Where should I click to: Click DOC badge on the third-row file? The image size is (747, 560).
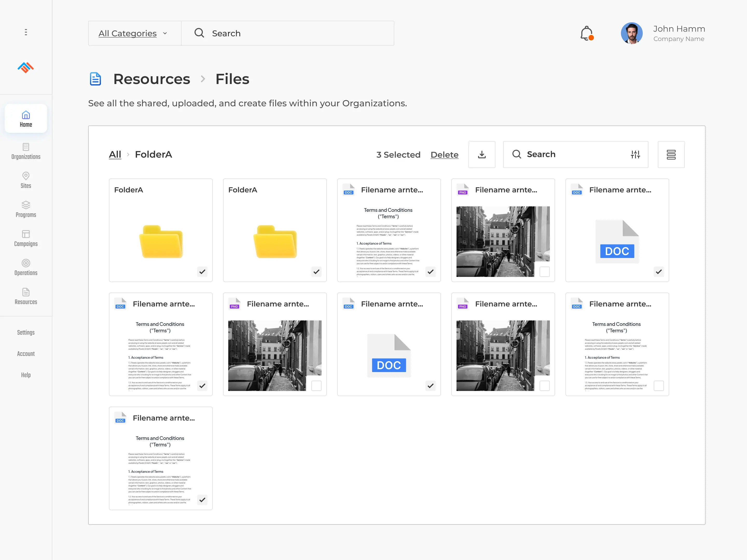[120, 421]
